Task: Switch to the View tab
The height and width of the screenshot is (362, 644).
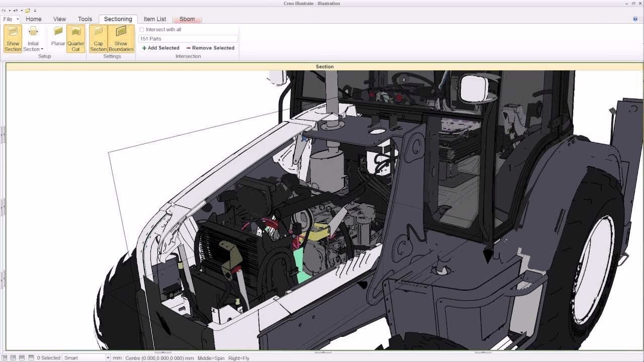Action: coord(59,19)
